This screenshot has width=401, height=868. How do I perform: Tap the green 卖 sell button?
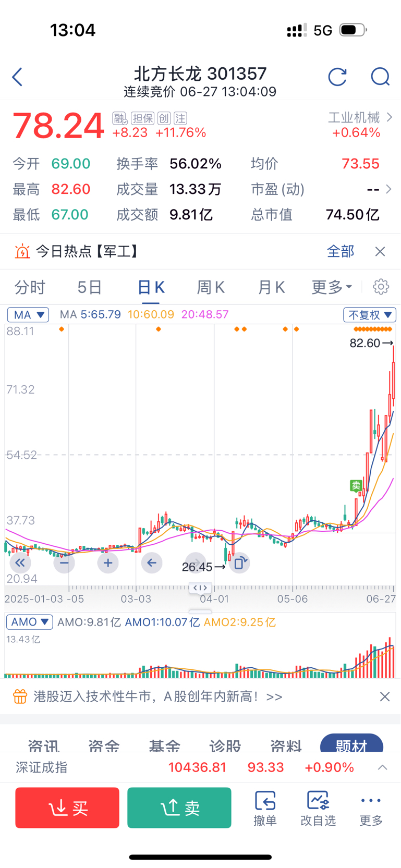click(x=179, y=808)
